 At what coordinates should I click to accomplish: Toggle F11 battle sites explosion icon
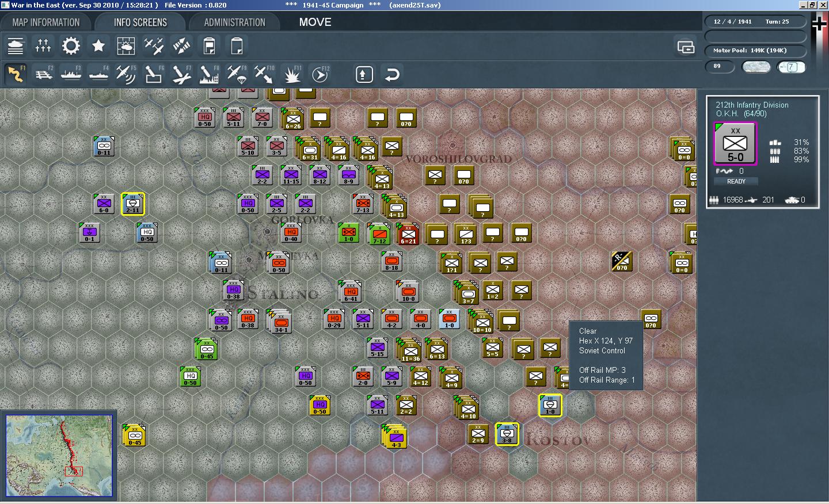click(x=292, y=74)
